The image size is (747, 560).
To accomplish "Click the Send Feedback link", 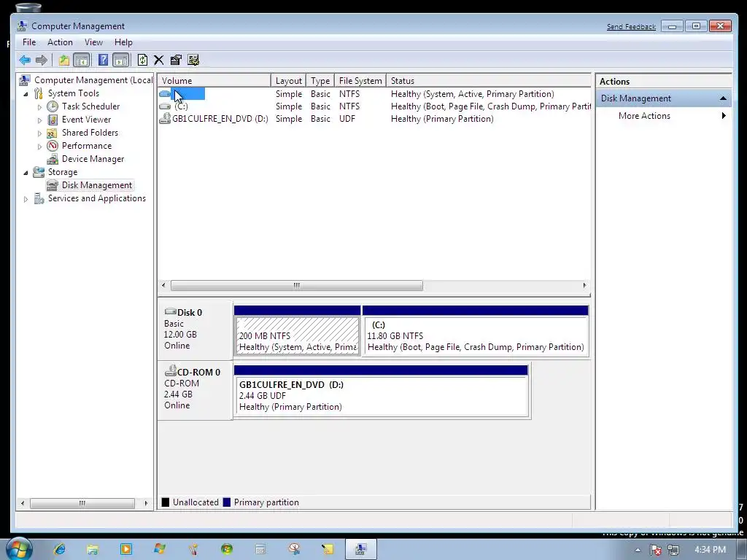I will (631, 27).
